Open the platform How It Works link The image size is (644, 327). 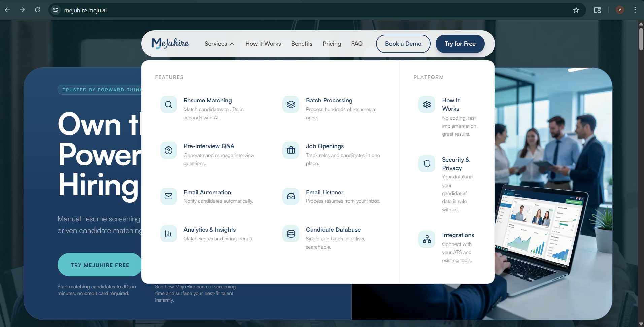[x=451, y=104]
